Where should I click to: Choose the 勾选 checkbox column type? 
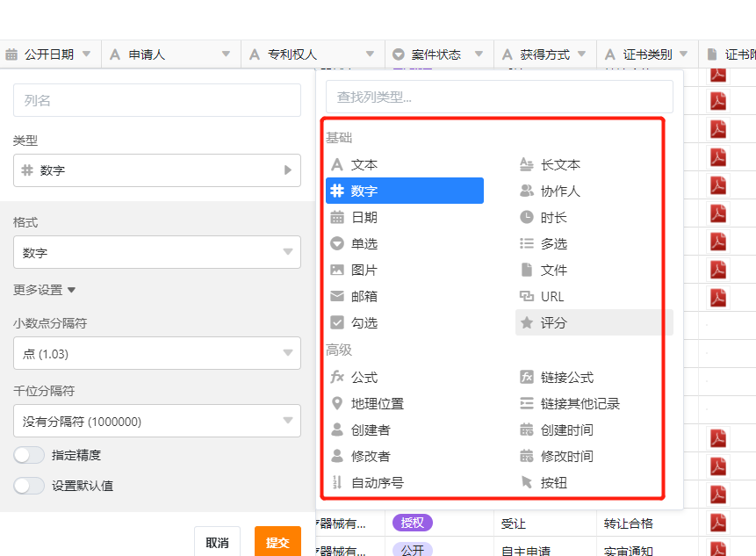point(364,323)
